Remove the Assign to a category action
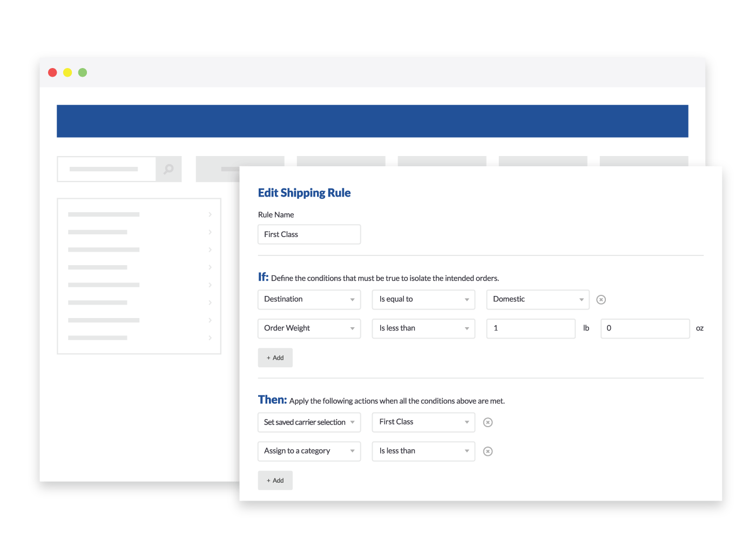The width and height of the screenshot is (756, 540). tap(488, 451)
